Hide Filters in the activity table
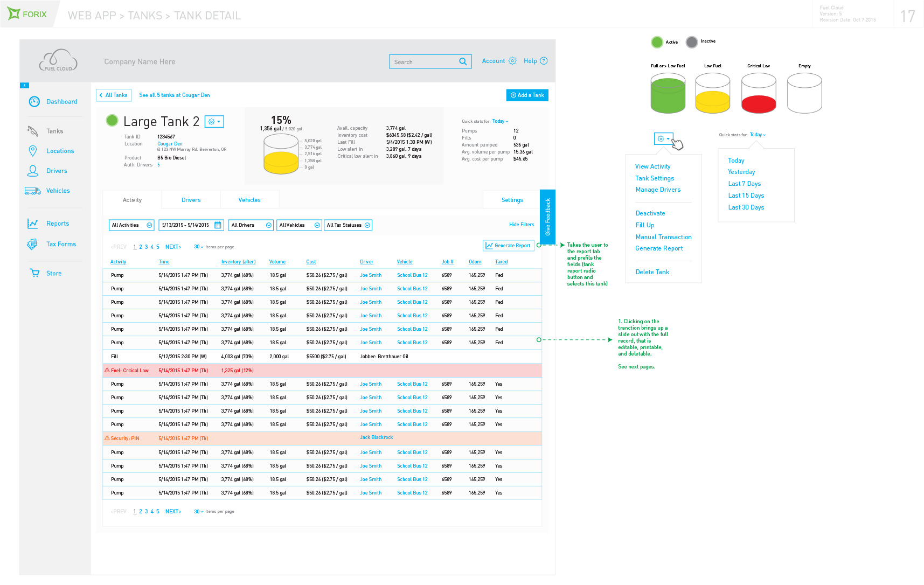The width and height of the screenshot is (924, 585). pyautogui.click(x=521, y=225)
